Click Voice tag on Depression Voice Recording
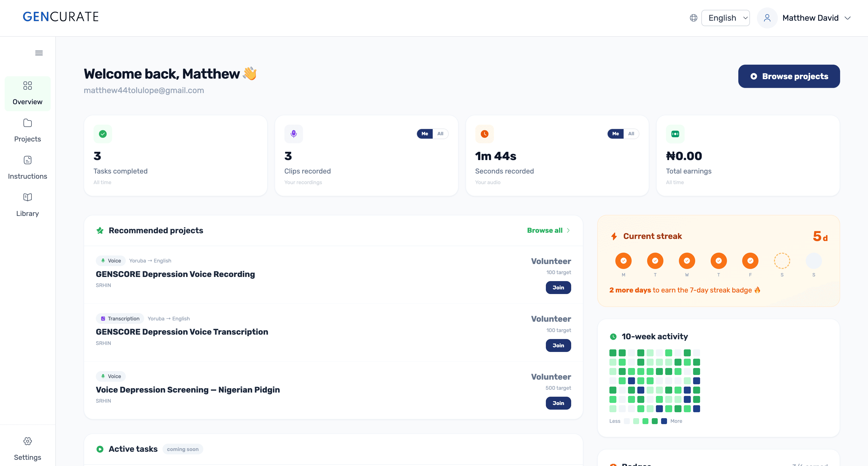 [111, 261]
